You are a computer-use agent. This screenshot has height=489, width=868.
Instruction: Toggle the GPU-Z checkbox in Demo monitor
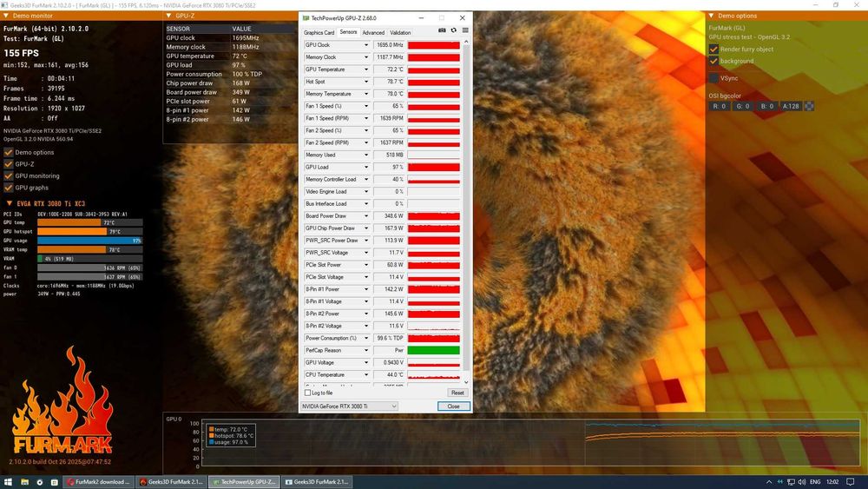point(9,164)
